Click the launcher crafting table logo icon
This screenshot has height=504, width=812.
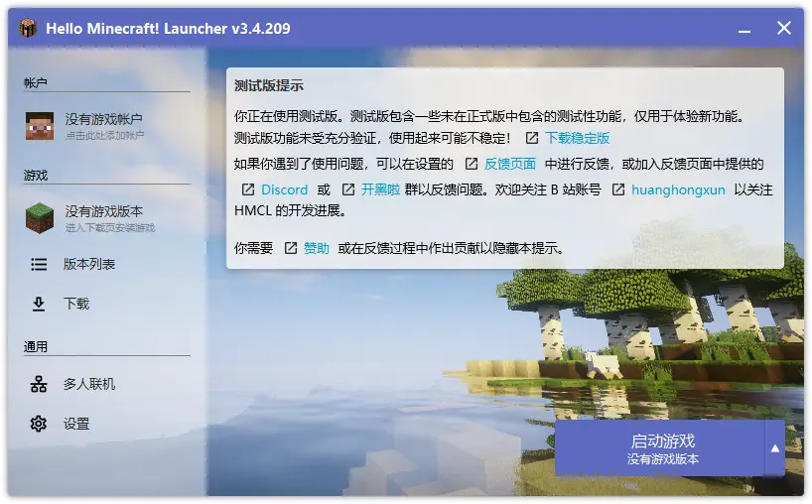pos(28,29)
